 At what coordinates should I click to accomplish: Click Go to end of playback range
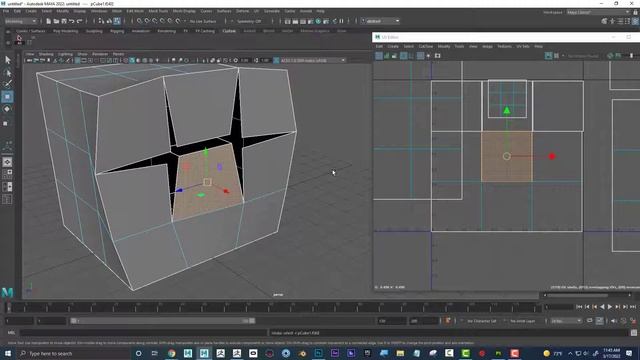tap(633, 307)
